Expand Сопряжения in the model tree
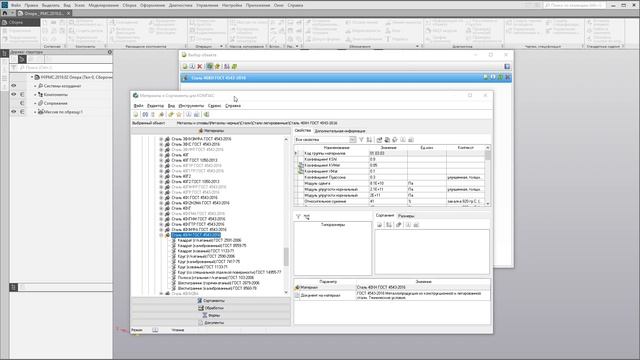640x360 pixels. [x=35, y=103]
